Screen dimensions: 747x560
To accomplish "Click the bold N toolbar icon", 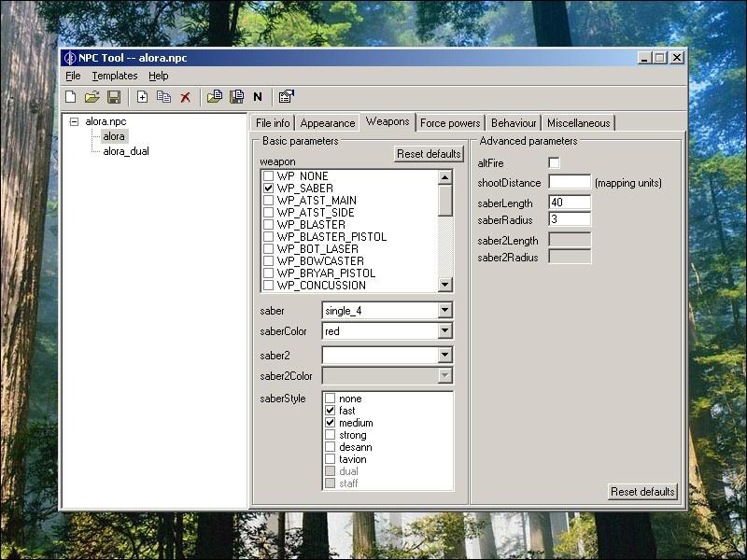I will pos(258,97).
